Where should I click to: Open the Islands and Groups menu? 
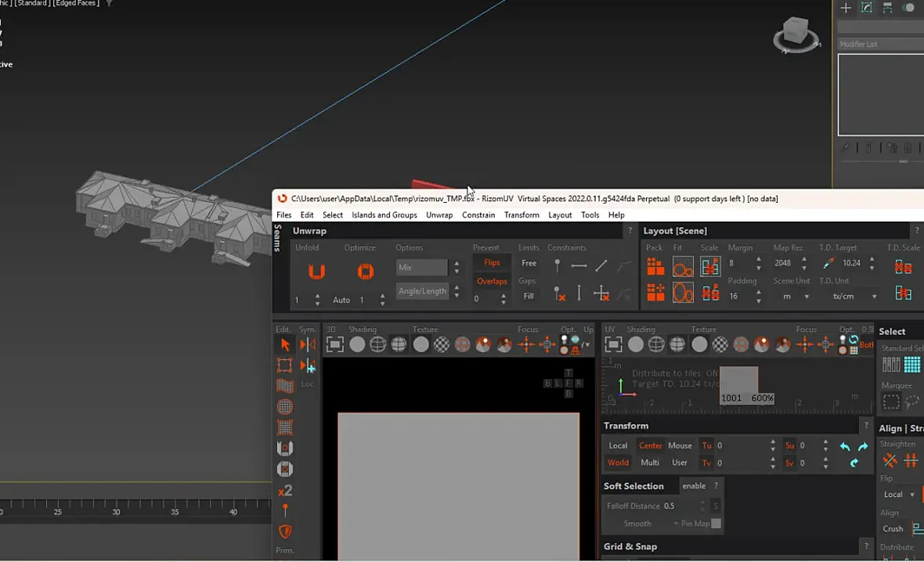[384, 215]
